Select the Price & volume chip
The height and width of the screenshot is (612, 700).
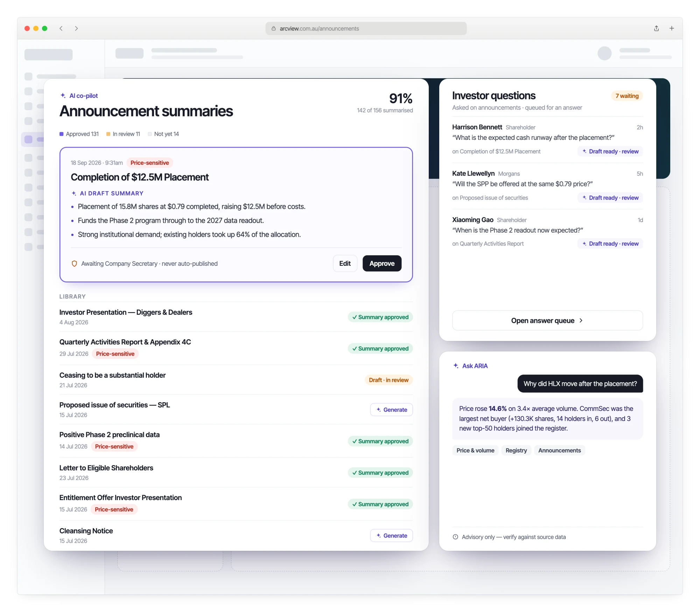[475, 450]
